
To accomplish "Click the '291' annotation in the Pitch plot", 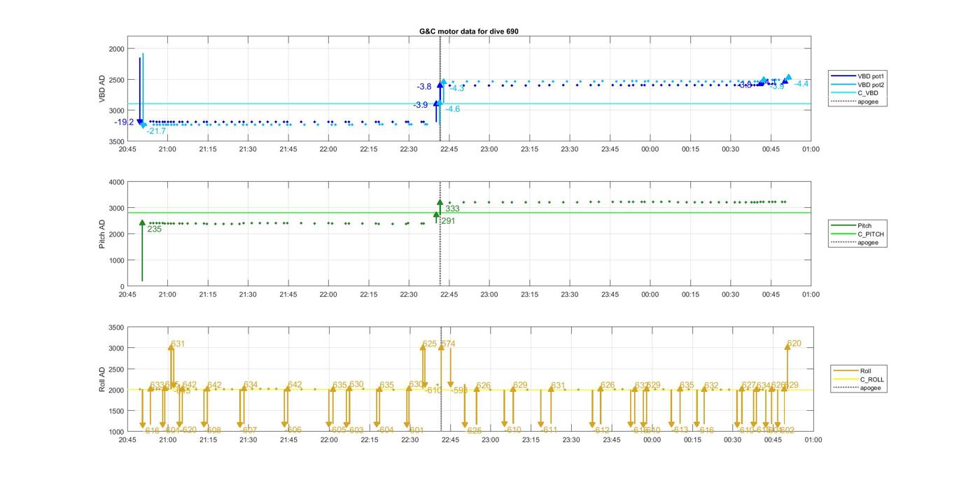I will tap(448, 221).
